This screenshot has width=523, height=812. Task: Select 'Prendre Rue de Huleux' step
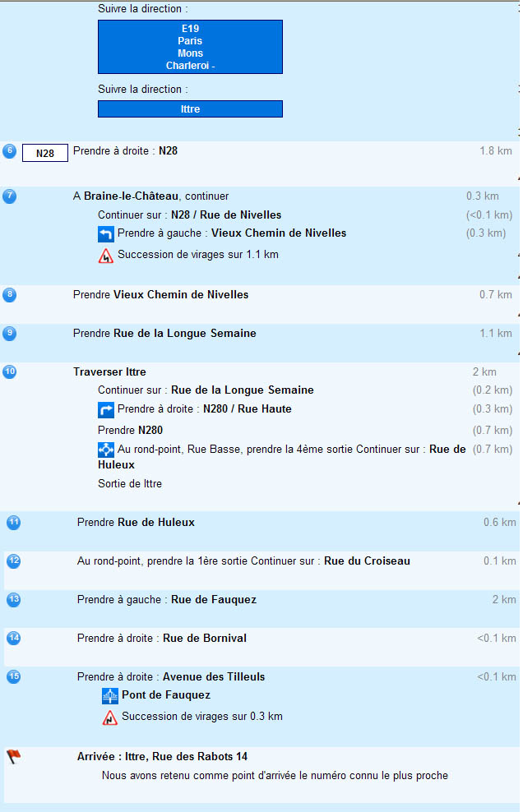pyautogui.click(x=136, y=522)
